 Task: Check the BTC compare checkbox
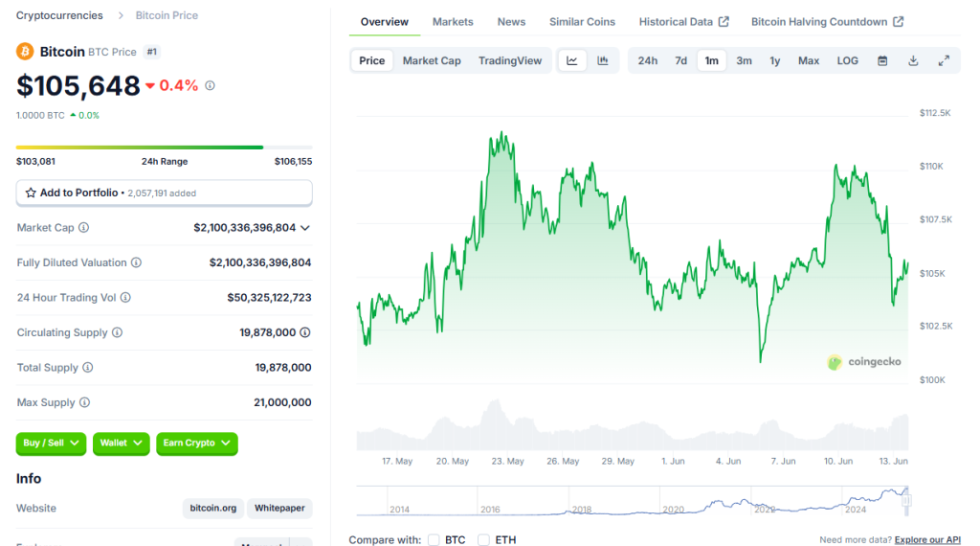434,539
